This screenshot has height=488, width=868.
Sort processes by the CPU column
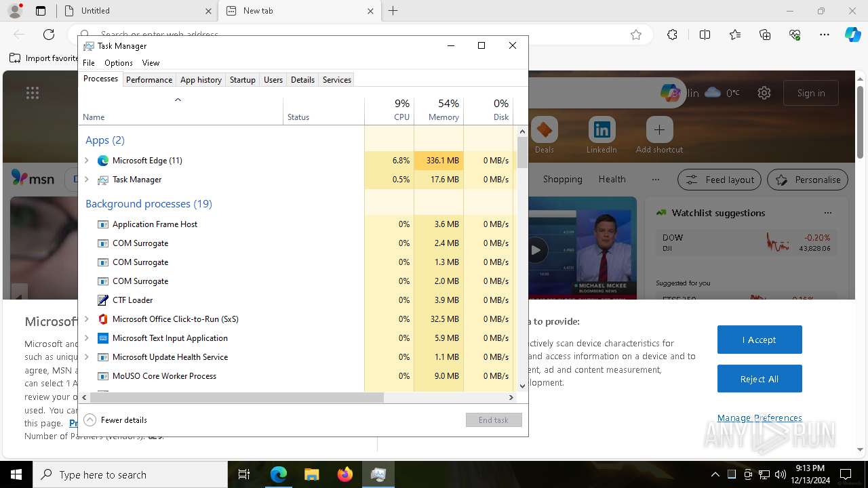(389, 110)
